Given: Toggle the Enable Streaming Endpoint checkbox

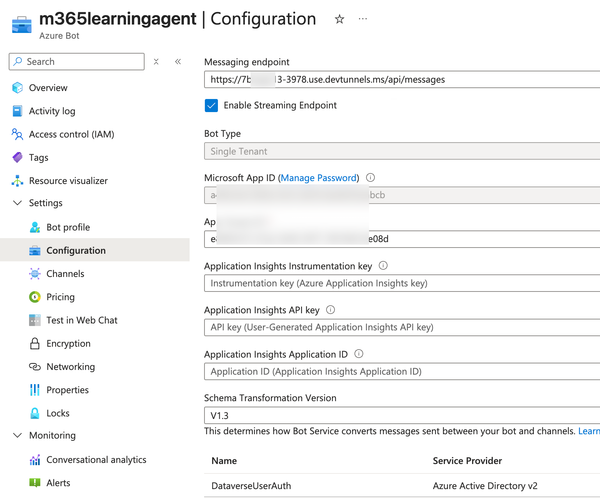Looking at the screenshot, I should coord(211,105).
